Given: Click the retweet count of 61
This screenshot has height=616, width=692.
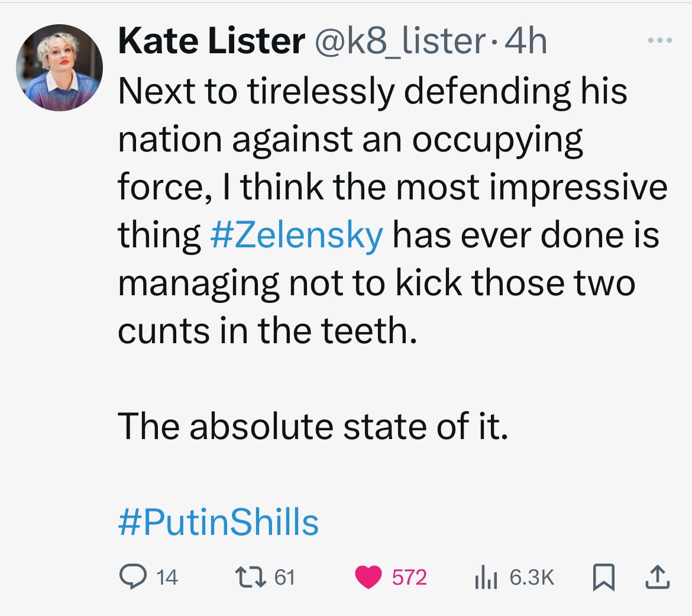Looking at the screenshot, I should click(x=284, y=578).
